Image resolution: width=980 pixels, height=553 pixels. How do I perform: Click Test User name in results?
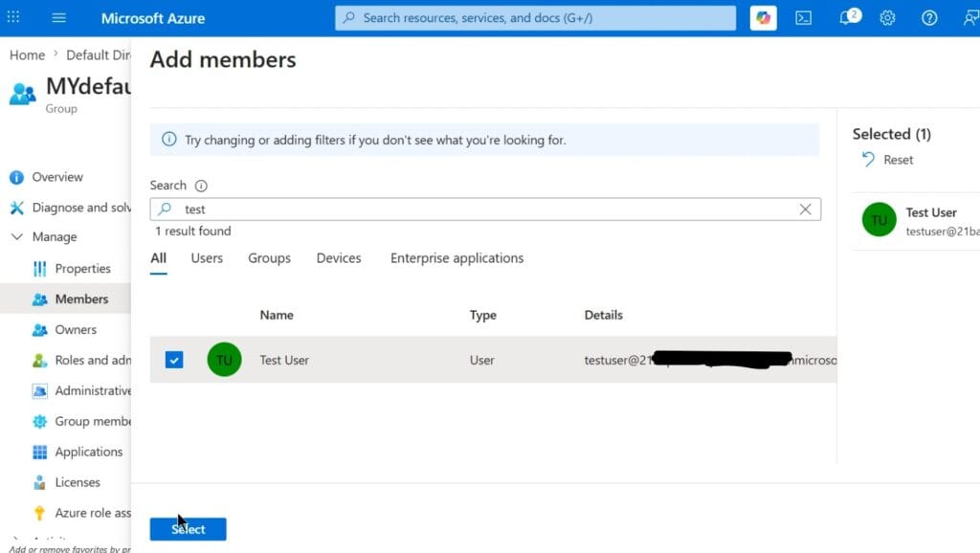click(284, 360)
